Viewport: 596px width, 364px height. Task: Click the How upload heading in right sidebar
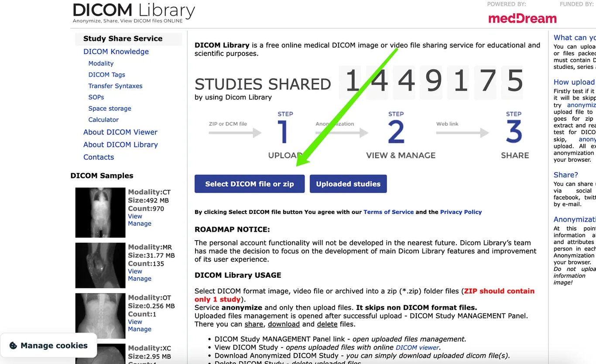574,82
